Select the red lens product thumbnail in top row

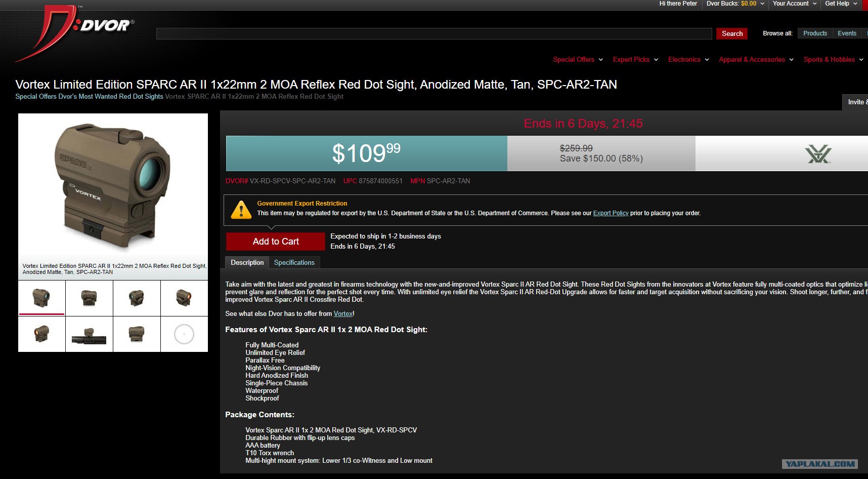[184, 298]
